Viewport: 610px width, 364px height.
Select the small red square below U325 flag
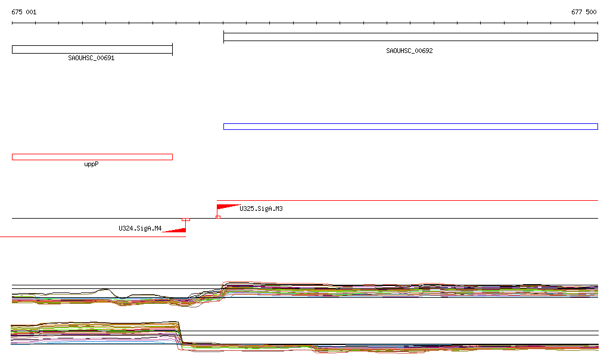(218, 217)
